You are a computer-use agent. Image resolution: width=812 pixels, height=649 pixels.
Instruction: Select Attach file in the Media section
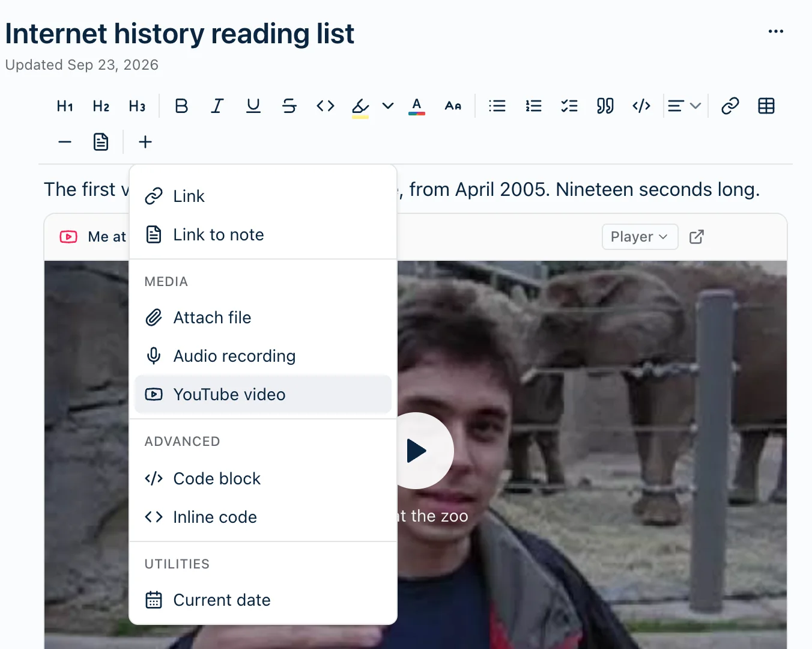point(263,318)
